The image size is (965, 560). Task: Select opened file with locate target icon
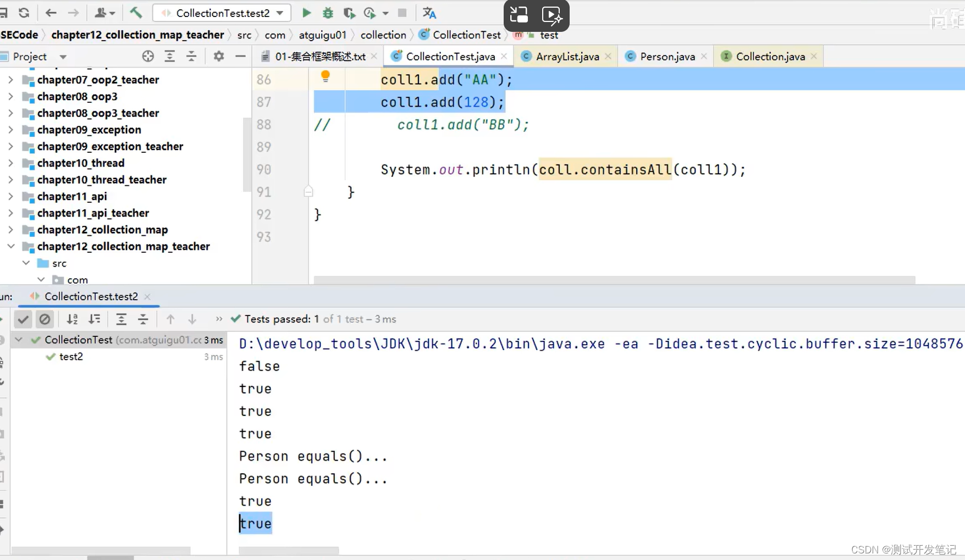(x=148, y=56)
